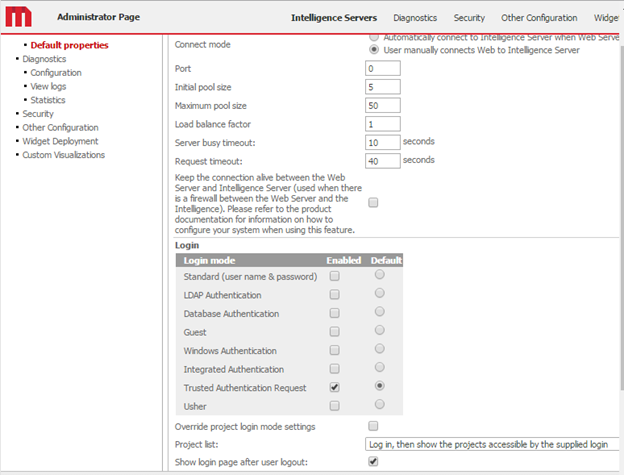Set LDAP Authentication as default mode

pyautogui.click(x=378, y=294)
